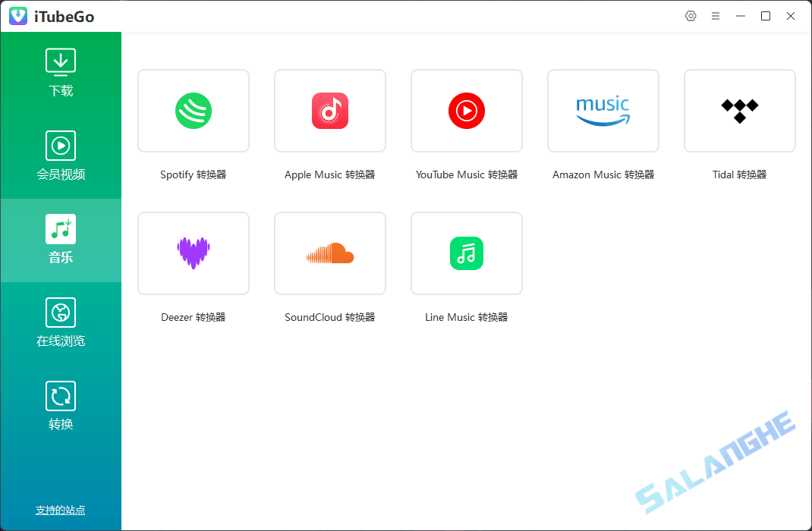Screen dimensions: 812x531
Task: Open the 下载 (Download) section in sidebar
Action: [61, 72]
